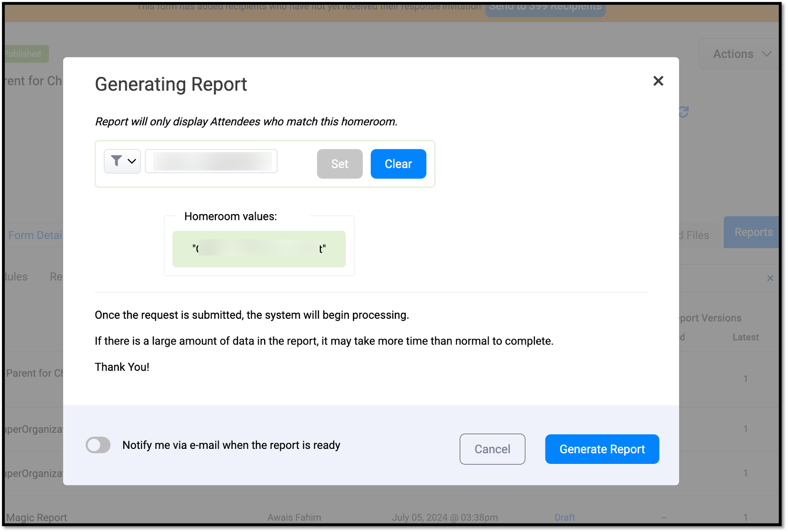Click the homeroom filter input field
788x532 pixels.
pos(211,161)
